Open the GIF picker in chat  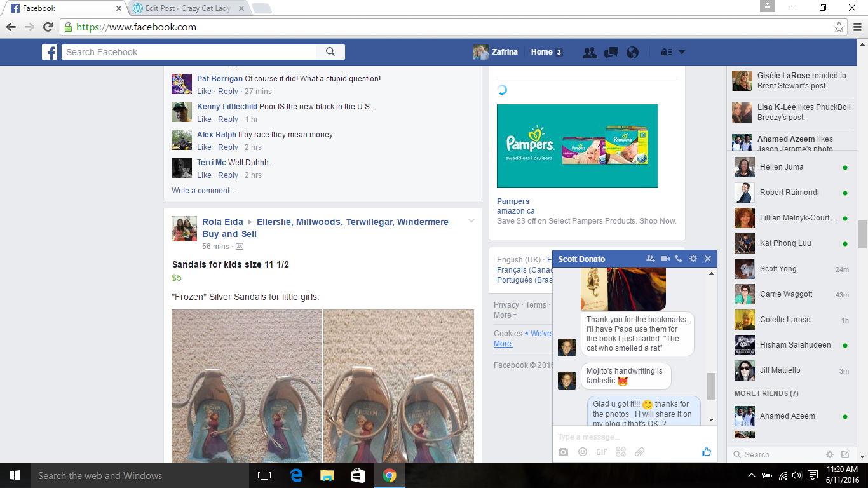point(601,452)
